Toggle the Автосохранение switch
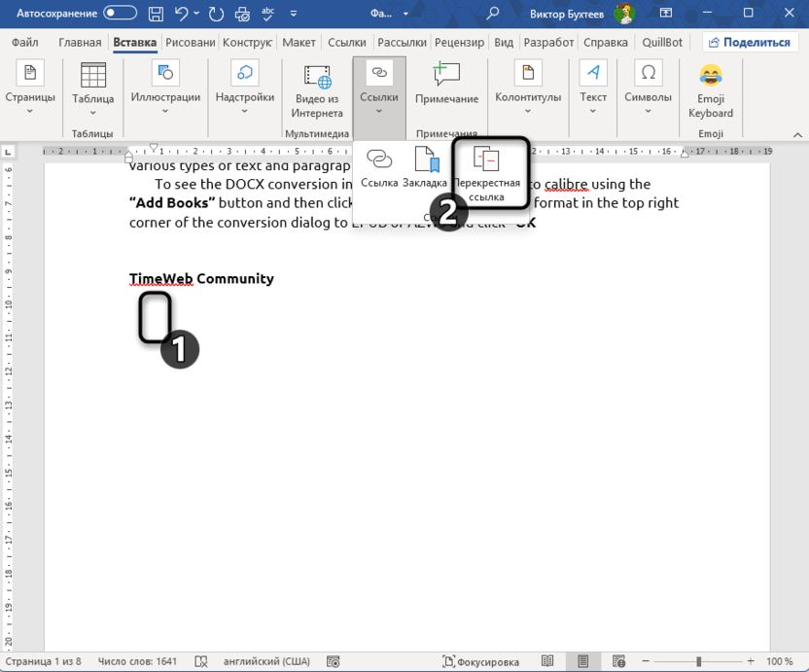 120,14
